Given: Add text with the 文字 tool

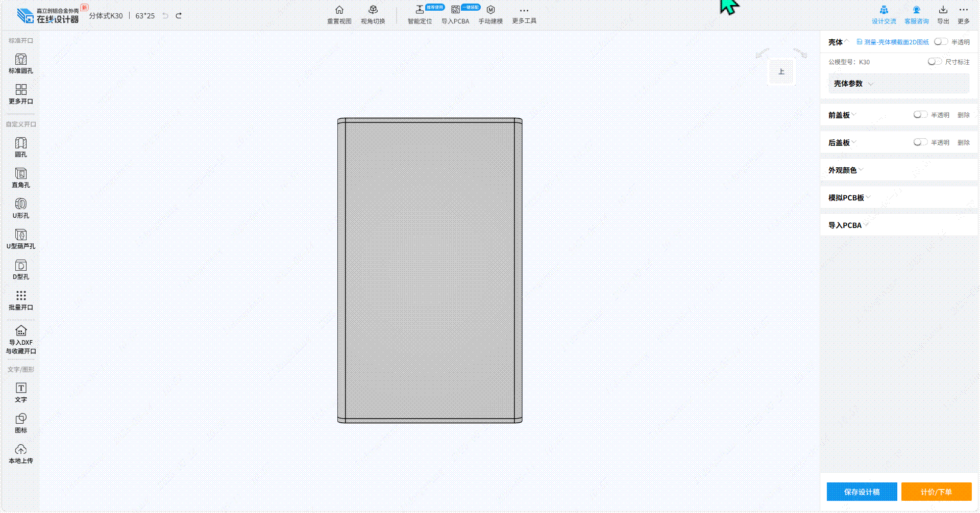Looking at the screenshot, I should tap(20, 393).
